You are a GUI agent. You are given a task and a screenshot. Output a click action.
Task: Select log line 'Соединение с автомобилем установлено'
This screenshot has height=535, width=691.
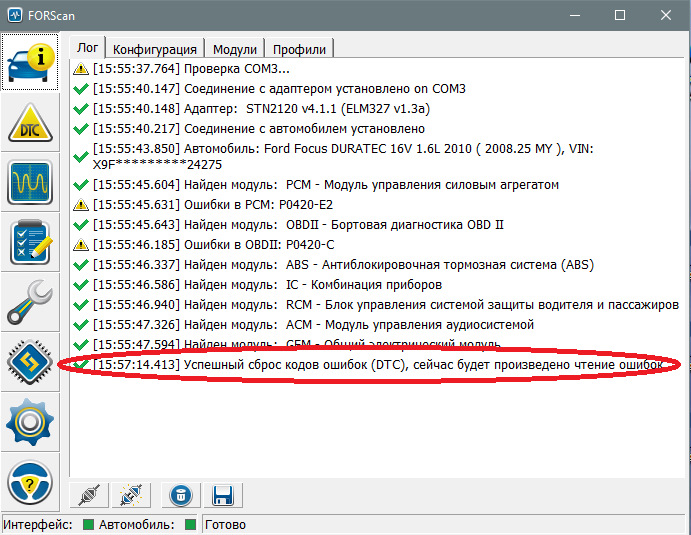click(259, 129)
